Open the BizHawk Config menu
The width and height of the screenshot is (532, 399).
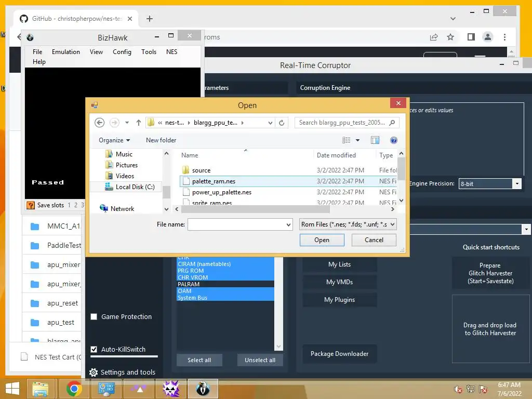click(122, 51)
